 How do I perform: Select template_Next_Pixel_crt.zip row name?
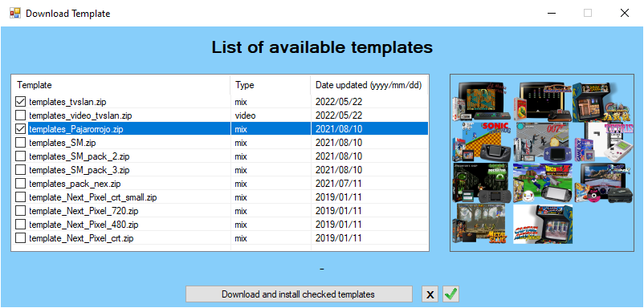tap(81, 238)
